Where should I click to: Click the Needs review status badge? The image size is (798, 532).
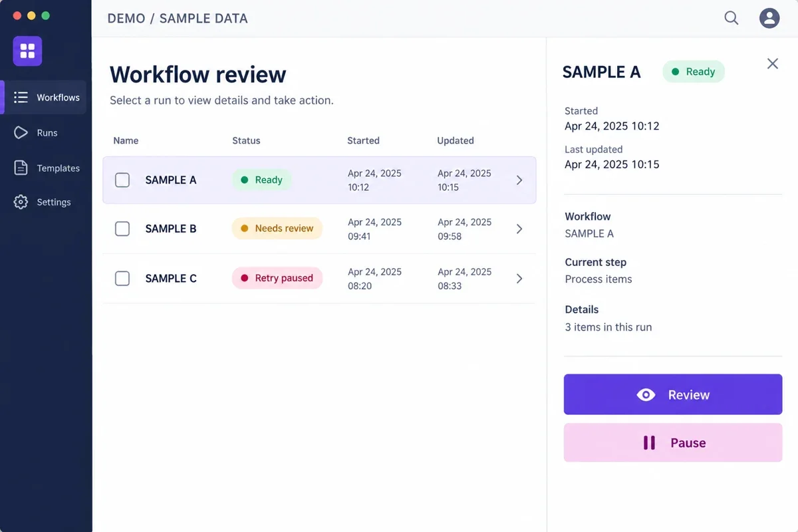coord(277,228)
